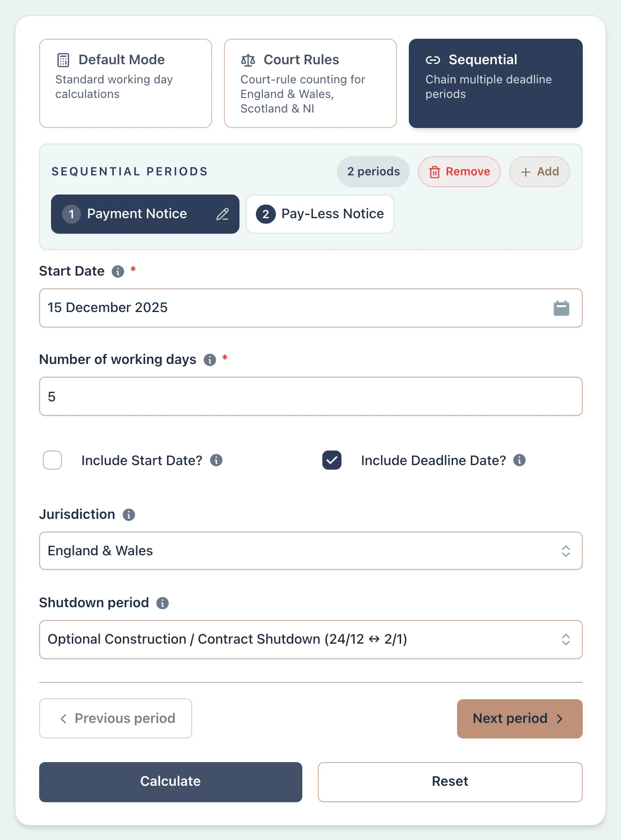Viewport: 621px width, 840px height.
Task: Click the pencil icon to rename Payment Notice
Action: 223,214
